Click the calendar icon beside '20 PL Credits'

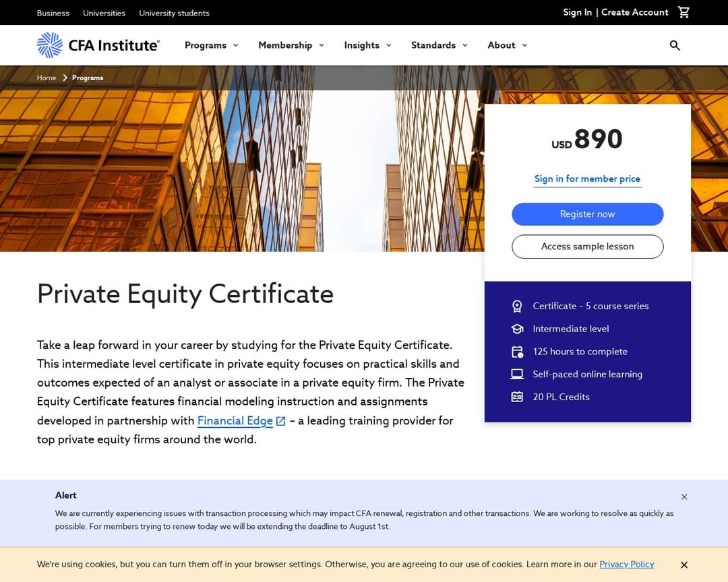517,397
